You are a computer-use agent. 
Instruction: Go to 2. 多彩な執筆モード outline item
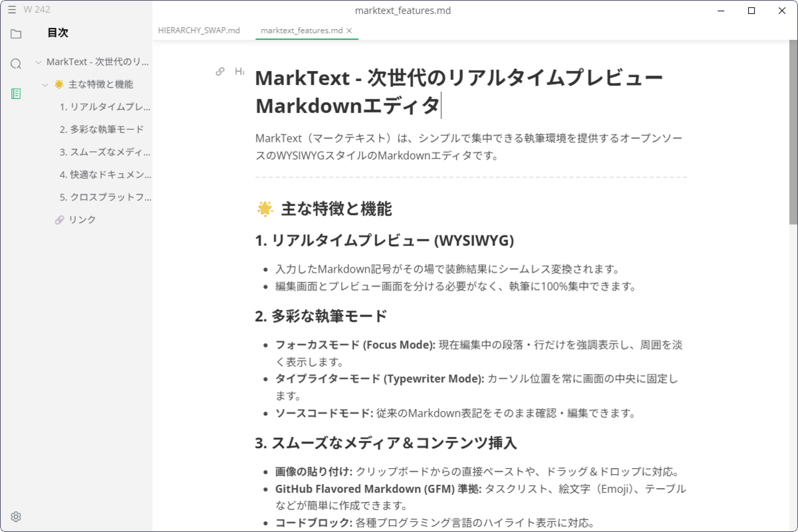[102, 130]
